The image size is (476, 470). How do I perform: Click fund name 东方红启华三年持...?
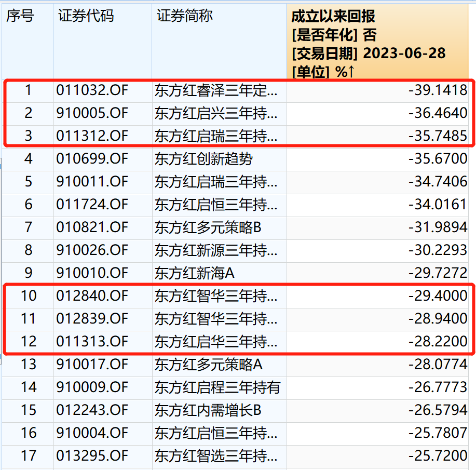216,342
